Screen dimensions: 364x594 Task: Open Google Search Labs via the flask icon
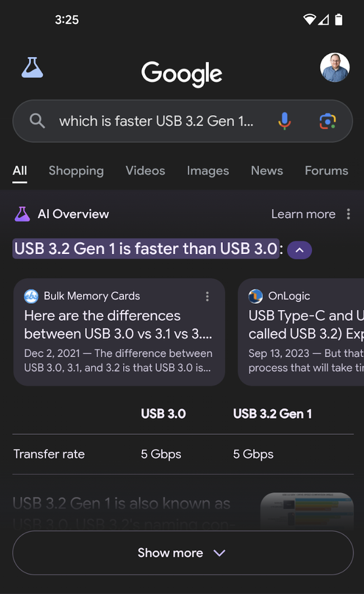point(32,67)
